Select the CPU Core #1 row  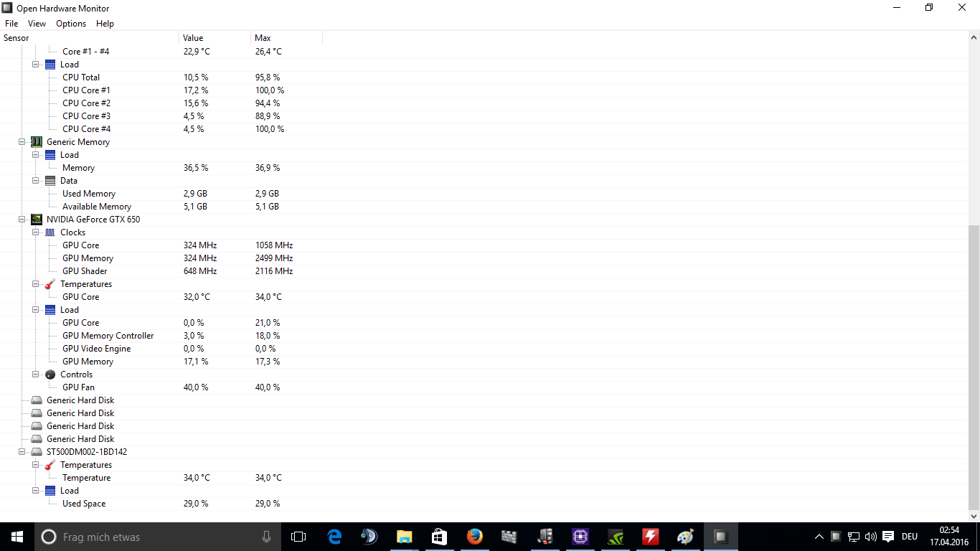484,90
